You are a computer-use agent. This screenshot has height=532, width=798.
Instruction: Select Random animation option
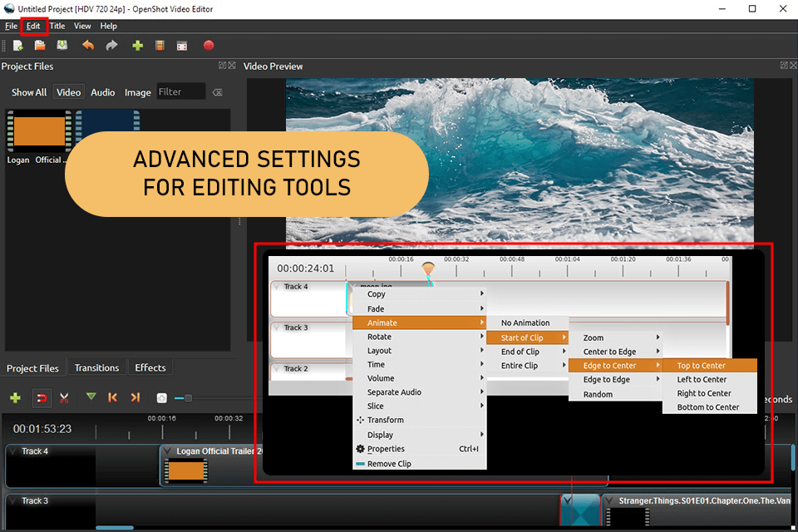[615, 394]
